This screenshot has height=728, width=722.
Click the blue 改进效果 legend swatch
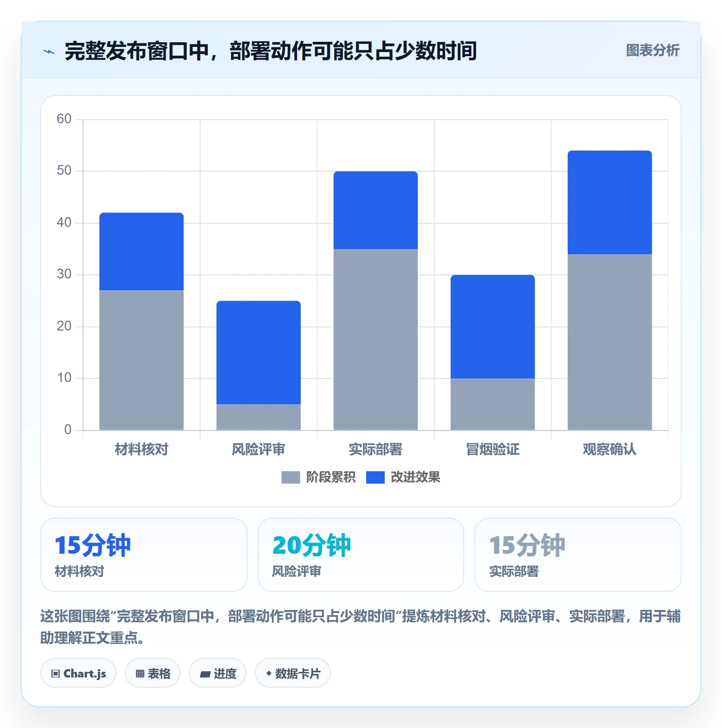coord(375,477)
